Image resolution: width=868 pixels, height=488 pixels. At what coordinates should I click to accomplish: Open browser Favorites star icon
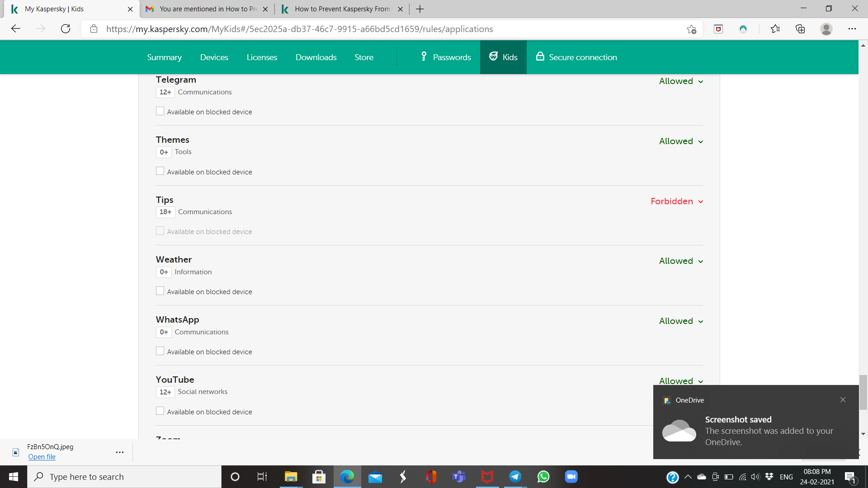[x=775, y=29]
